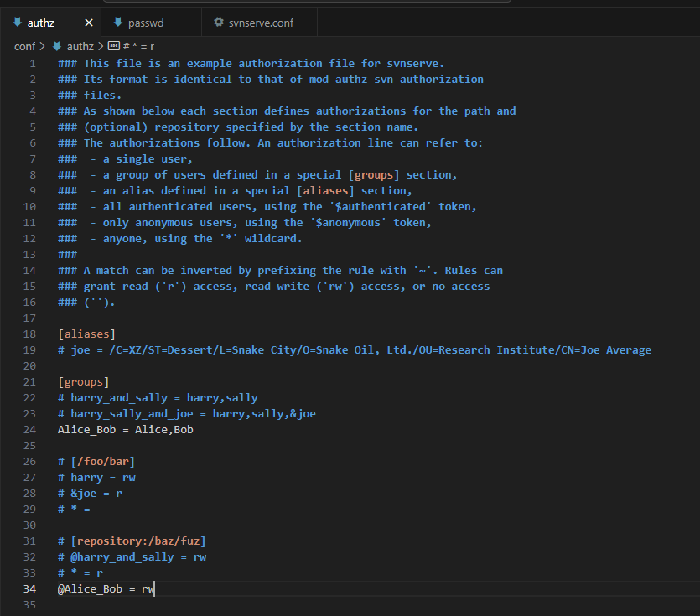The image size is (700, 616).
Task: Click the abc symbol icon in the breadcrumb
Action: [x=114, y=46]
